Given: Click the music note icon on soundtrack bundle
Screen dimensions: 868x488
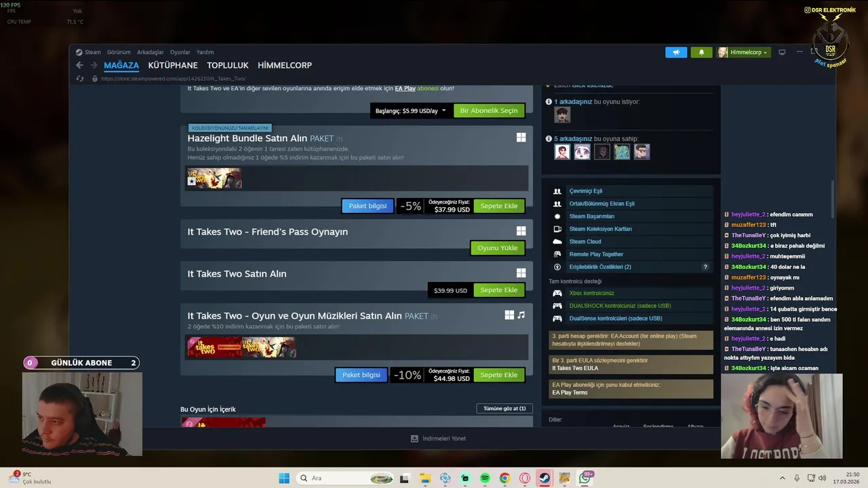Looking at the screenshot, I should (x=521, y=315).
